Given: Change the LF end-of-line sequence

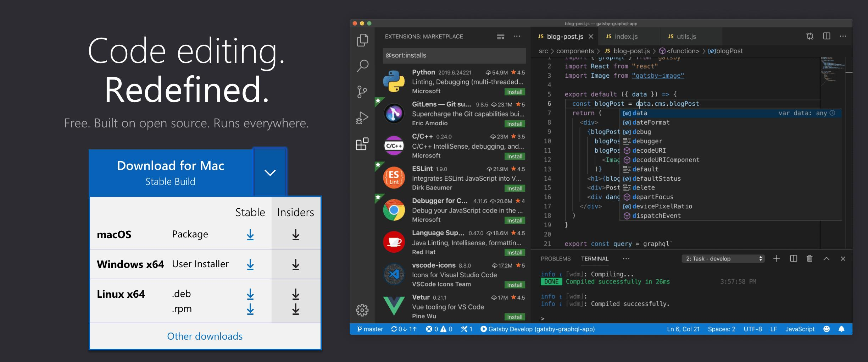Looking at the screenshot, I should [x=774, y=329].
